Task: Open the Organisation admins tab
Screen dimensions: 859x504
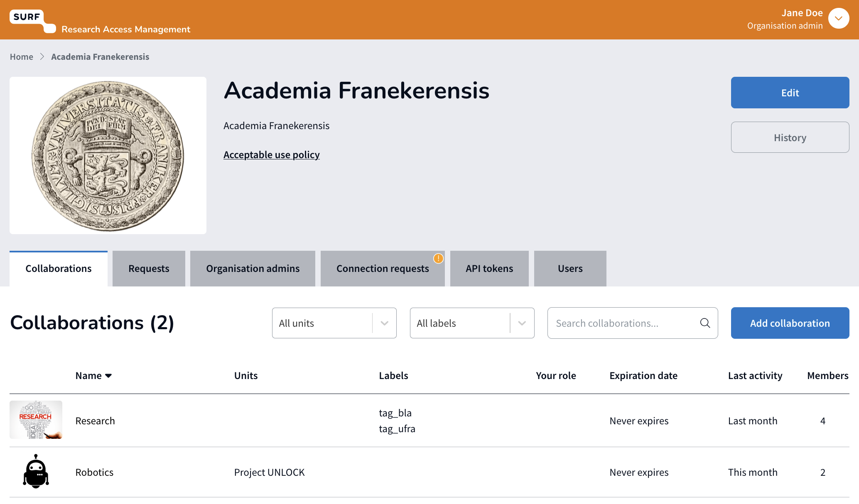Action: click(x=253, y=269)
